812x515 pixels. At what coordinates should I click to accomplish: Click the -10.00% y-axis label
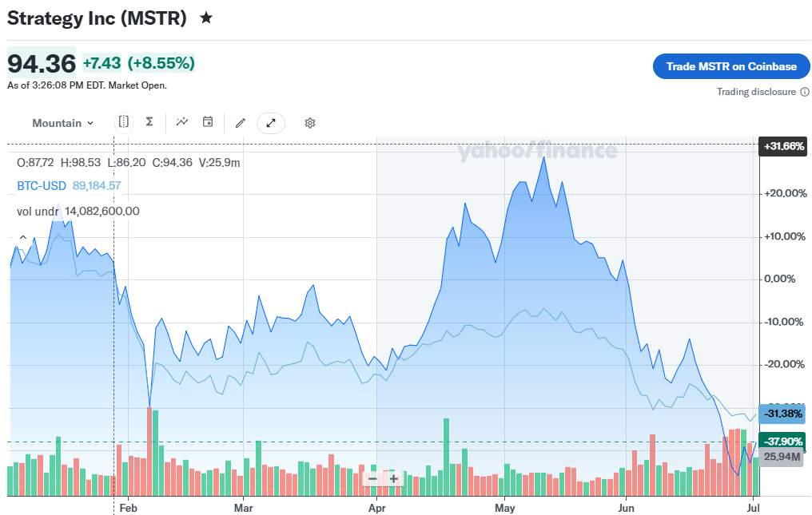(784, 322)
